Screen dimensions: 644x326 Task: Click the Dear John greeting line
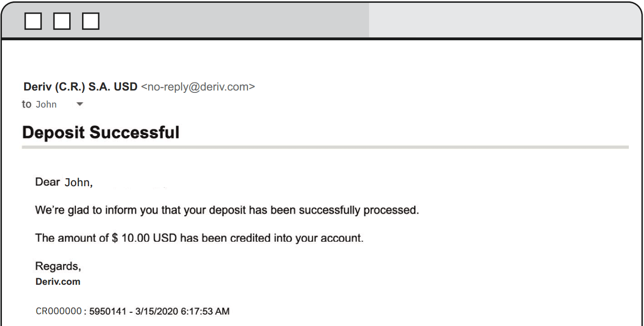click(64, 182)
